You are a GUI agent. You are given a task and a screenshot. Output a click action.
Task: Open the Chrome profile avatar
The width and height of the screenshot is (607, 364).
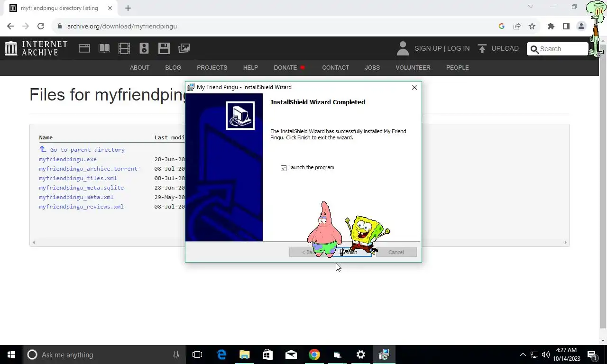(x=581, y=26)
